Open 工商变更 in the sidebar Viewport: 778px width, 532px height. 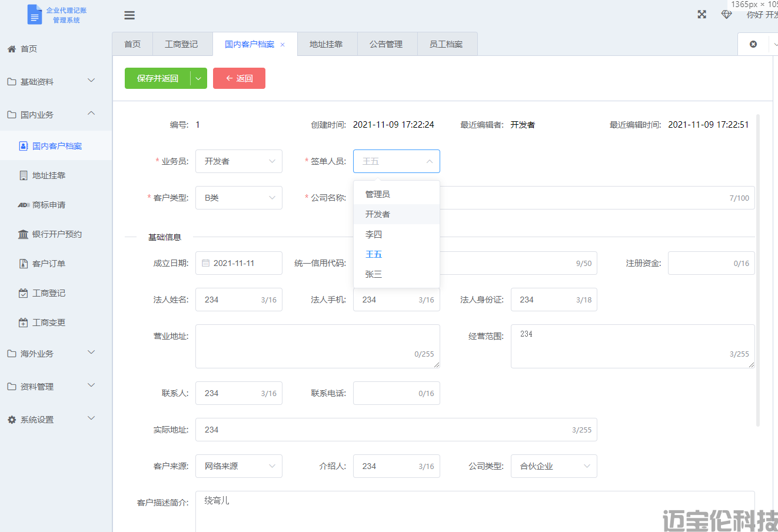[x=56, y=322]
